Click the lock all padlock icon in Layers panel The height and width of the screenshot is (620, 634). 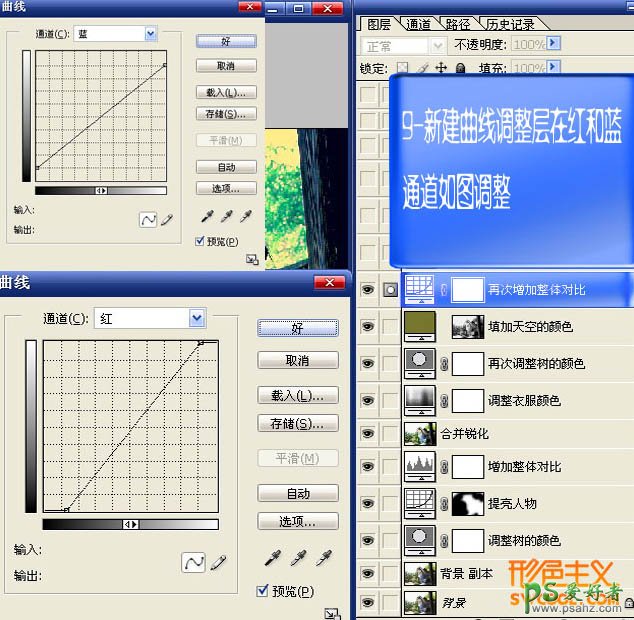point(461,69)
